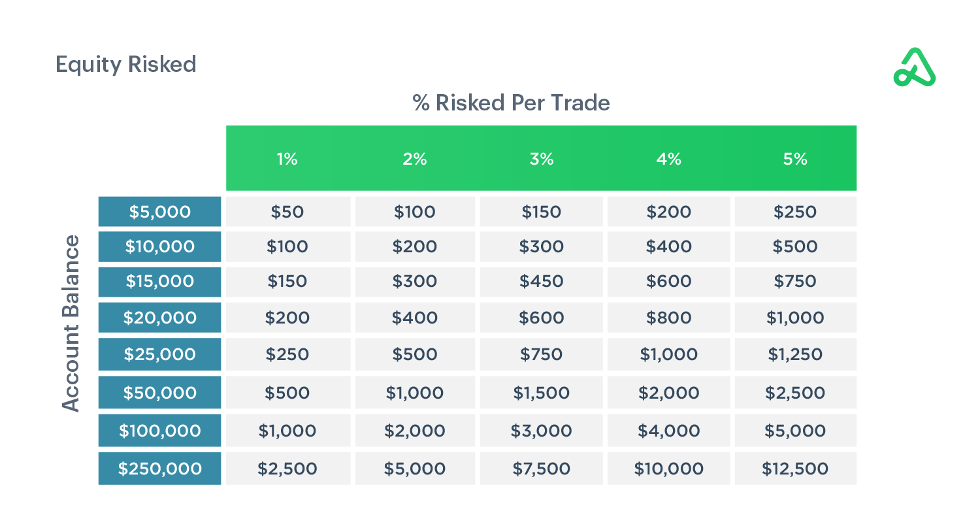Click the $7,500 cell
The image size is (980, 532).
(541, 469)
